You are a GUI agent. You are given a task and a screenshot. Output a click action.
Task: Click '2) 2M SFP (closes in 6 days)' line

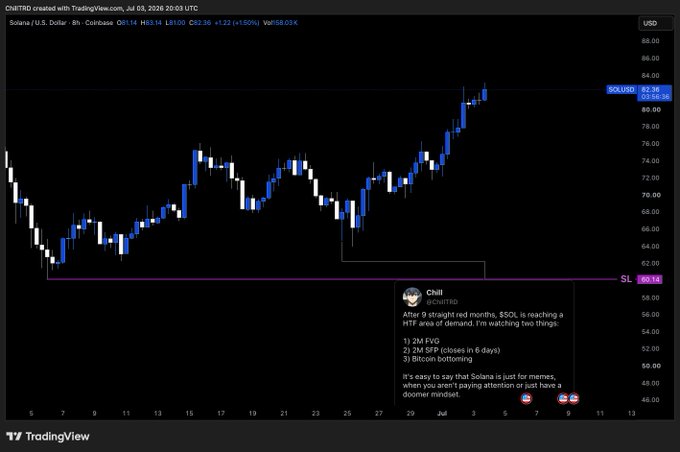pyautogui.click(x=451, y=350)
